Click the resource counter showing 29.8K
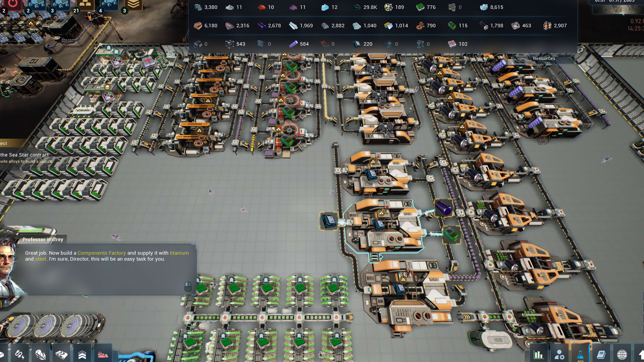Viewport: 644px width, 362px height. pos(365,7)
